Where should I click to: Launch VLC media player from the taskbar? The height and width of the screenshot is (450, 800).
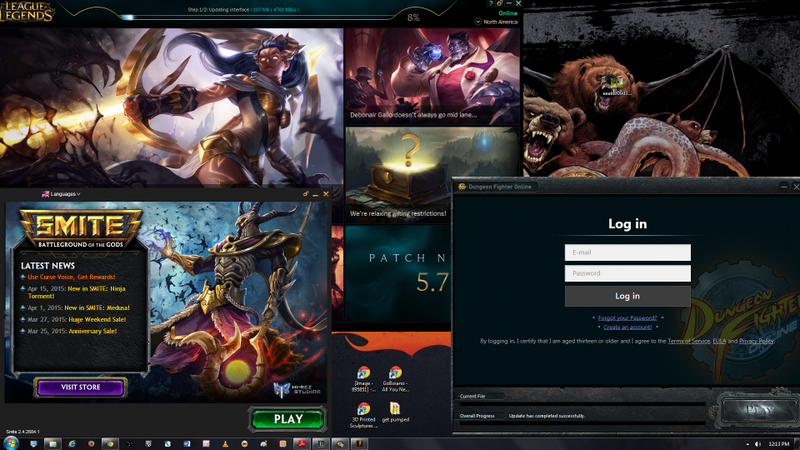(x=225, y=444)
